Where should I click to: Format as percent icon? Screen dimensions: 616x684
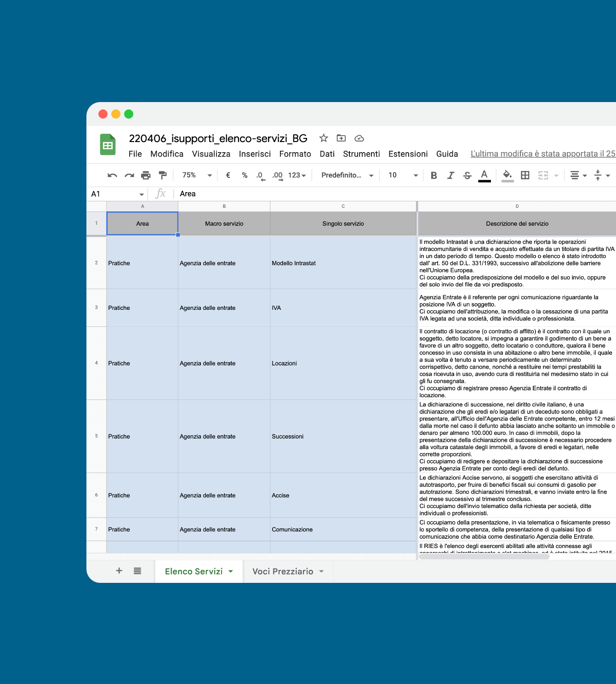(x=245, y=175)
